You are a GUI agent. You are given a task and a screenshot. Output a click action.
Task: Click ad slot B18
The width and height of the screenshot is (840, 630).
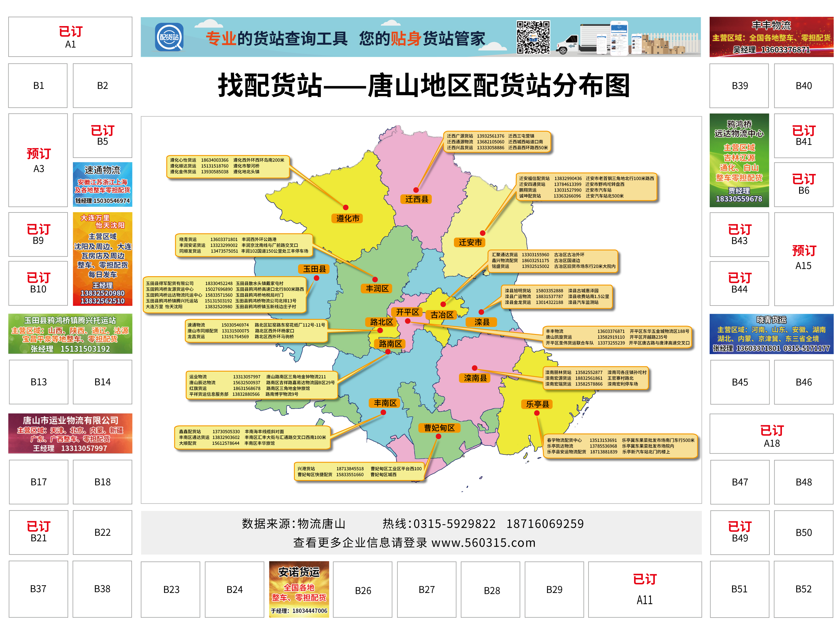click(103, 482)
